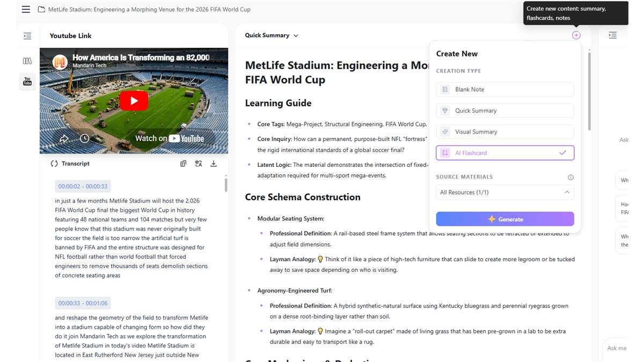Select the YouTube source icon in sidebar
This screenshot has height=362, width=644.
[x=27, y=82]
